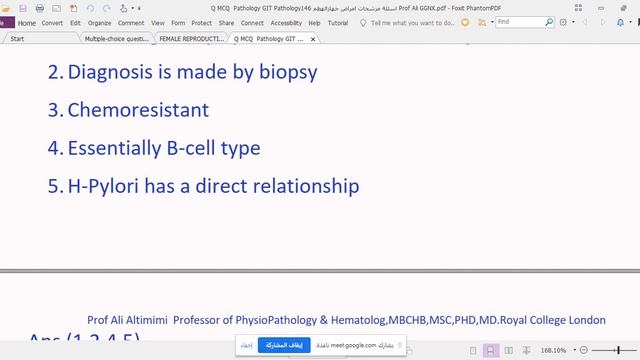Click text 'H-Pylori has a direct relationship'
This screenshot has height=360, width=640.
click(x=213, y=186)
